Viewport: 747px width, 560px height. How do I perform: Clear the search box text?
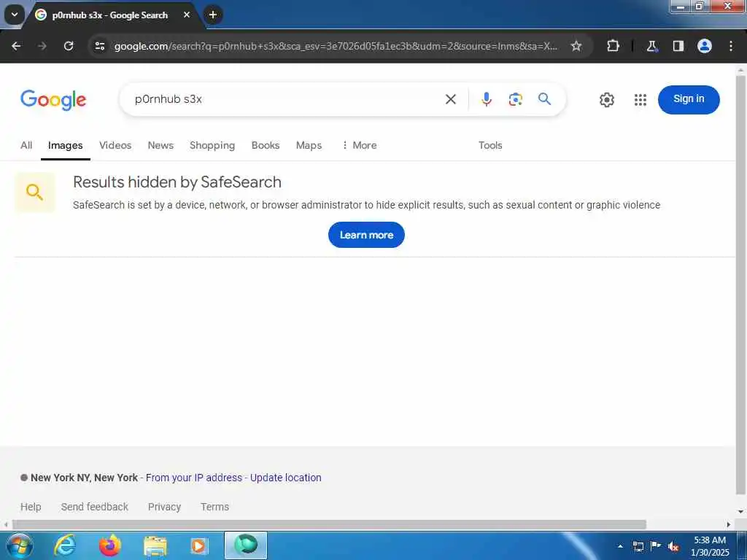coord(451,99)
